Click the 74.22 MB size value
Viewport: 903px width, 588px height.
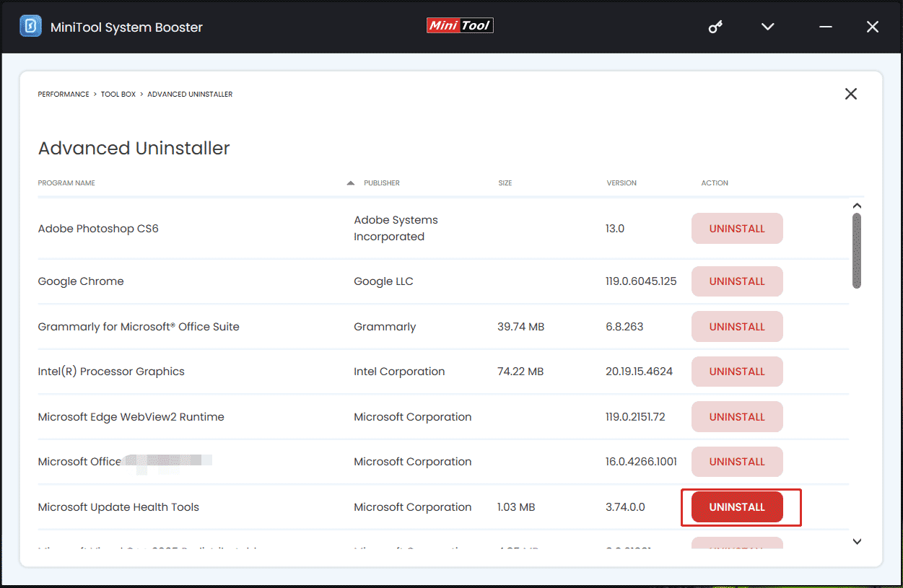[x=520, y=372]
